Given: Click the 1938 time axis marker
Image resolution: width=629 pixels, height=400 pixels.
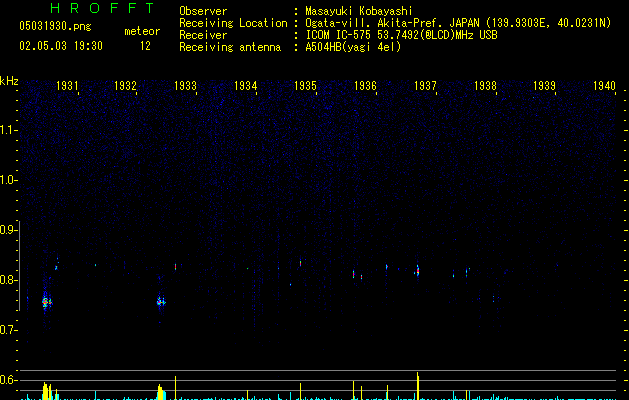Looking at the screenshot, I should click(485, 86).
